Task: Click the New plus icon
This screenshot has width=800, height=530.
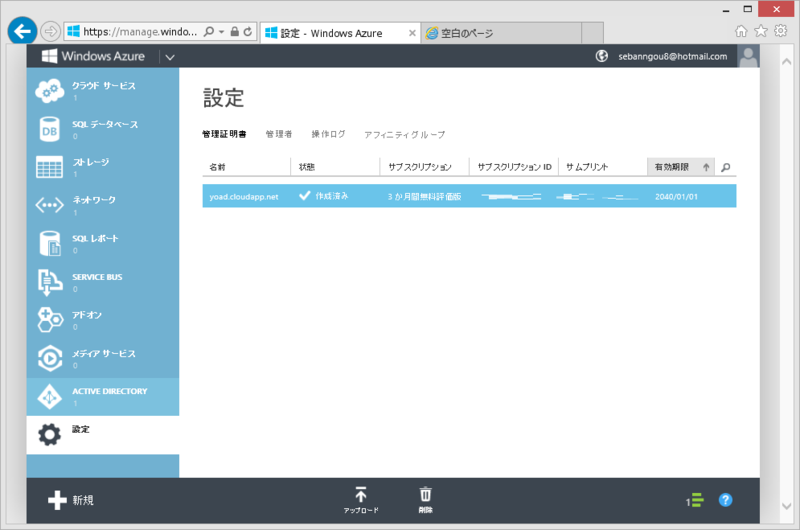Action: click(x=57, y=500)
